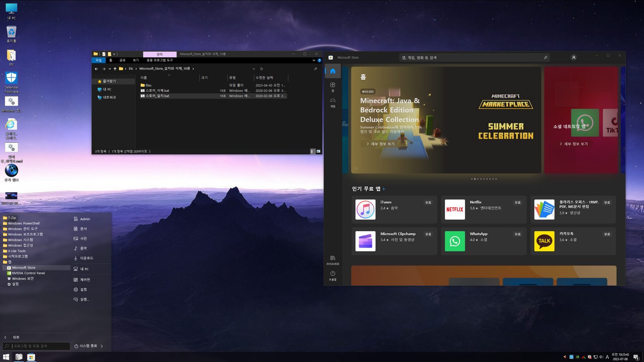Screen dimensions: 644x362
Task: Open the 보기 (View) tab in Explorer ribbon
Action: 135,60
